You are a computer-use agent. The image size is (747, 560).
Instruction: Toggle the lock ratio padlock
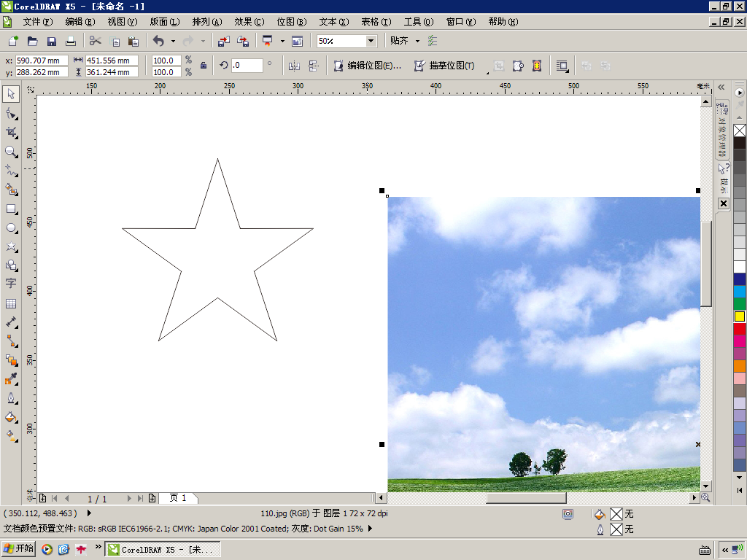click(x=204, y=66)
